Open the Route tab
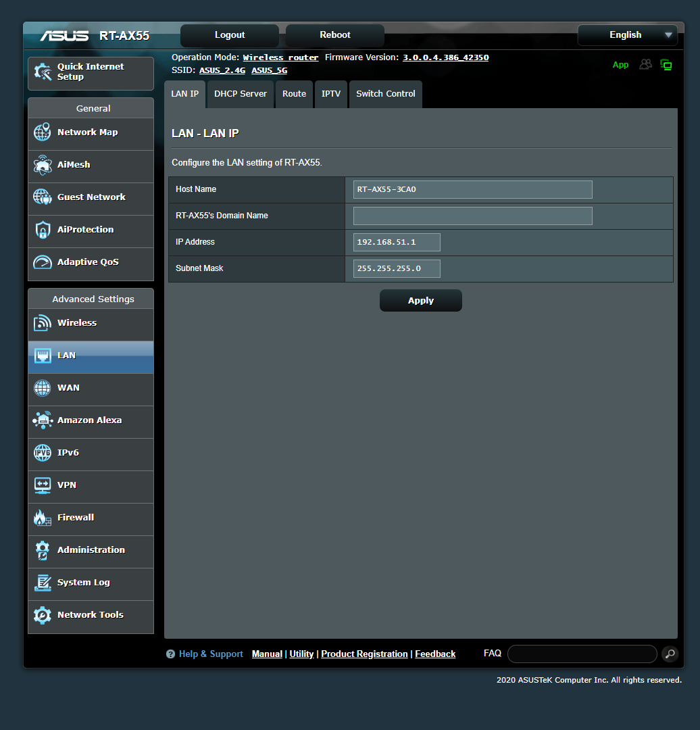700x730 pixels. point(294,94)
